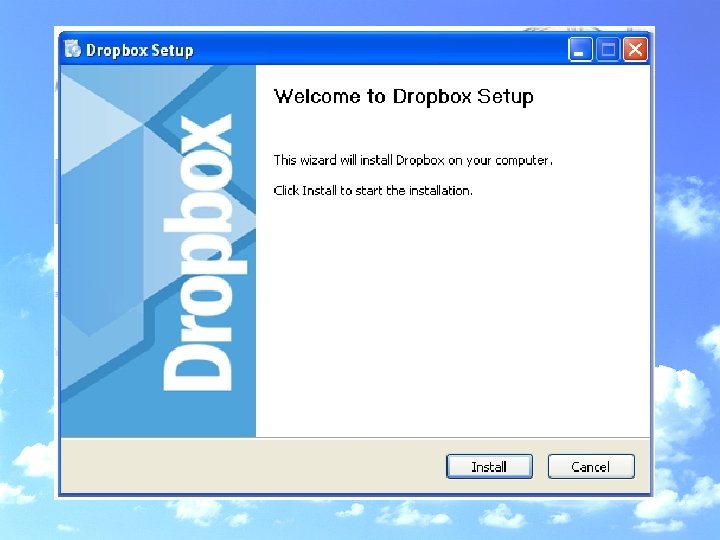This screenshot has height=540, width=720.
Task: Click the 'Dropbox Setup' title bar text
Action: tap(140, 50)
